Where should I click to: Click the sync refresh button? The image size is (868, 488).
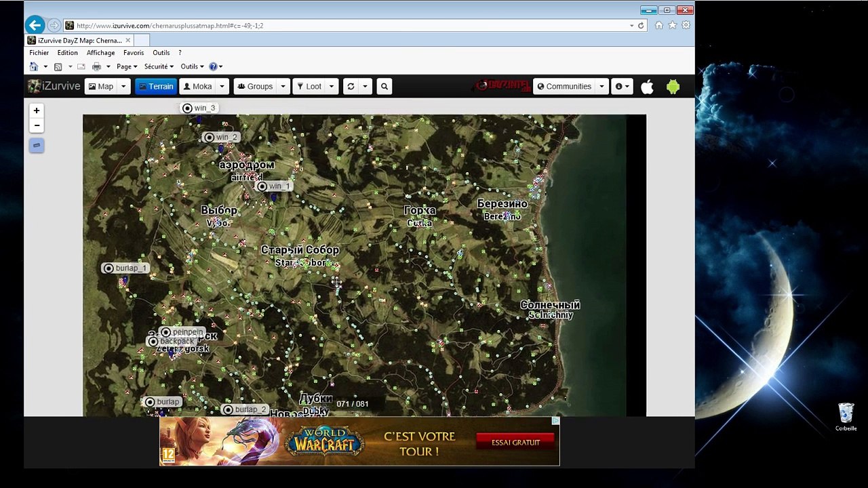tap(351, 86)
